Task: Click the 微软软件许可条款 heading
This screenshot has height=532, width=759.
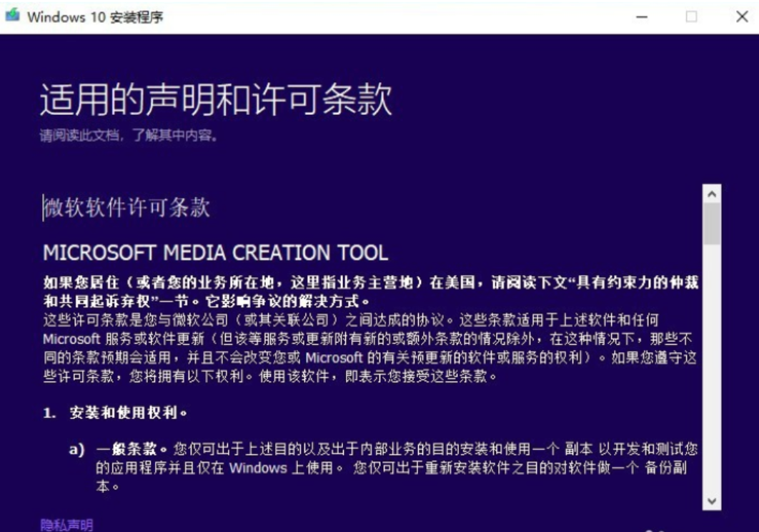Action: [127, 208]
